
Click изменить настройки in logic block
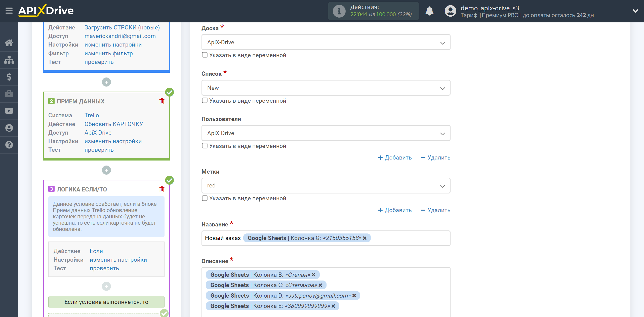click(x=118, y=260)
